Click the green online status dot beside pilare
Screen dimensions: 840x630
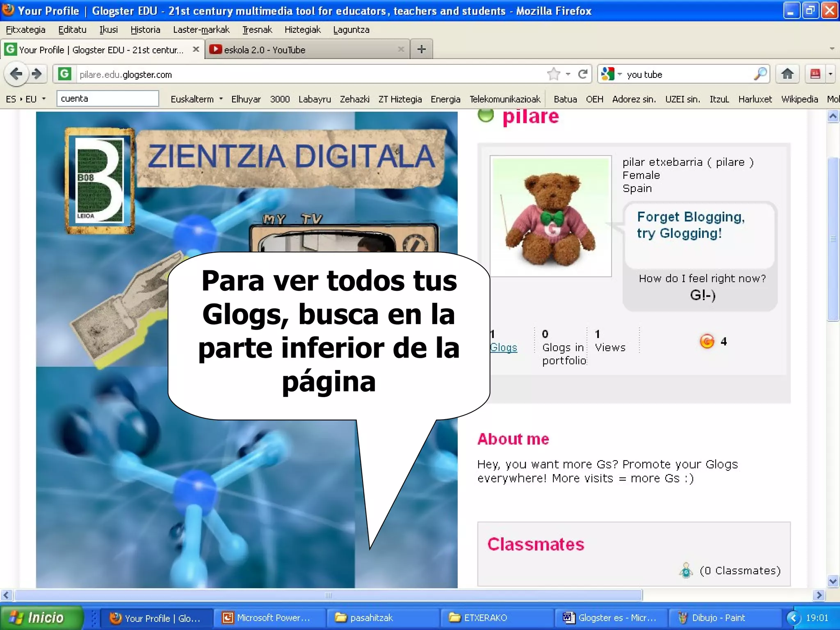tap(486, 115)
